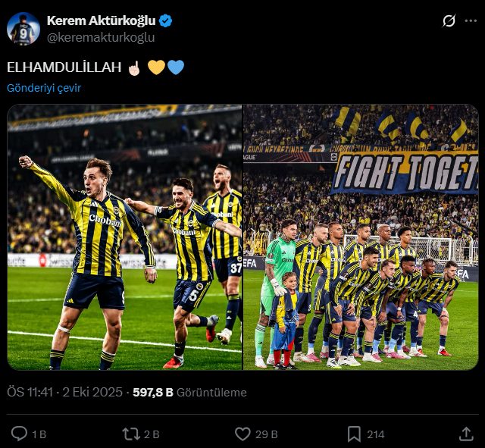The height and width of the screenshot is (448, 485).
Task: Open the three-dot more options menu
Action: 471,21
